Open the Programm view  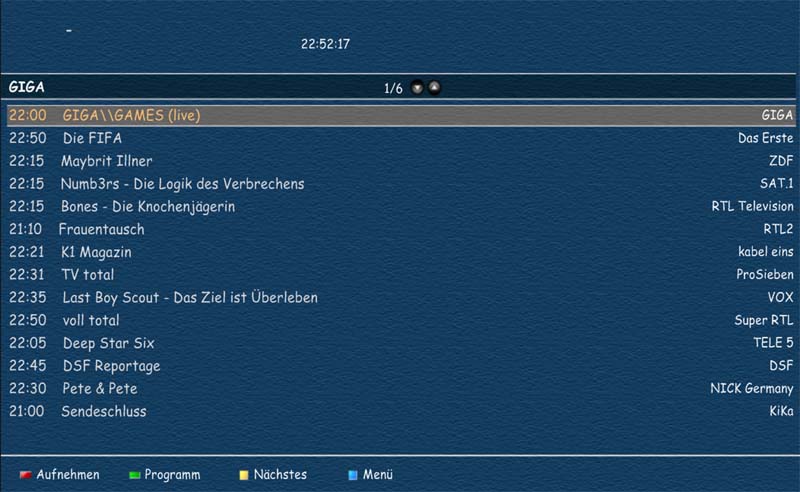172,475
